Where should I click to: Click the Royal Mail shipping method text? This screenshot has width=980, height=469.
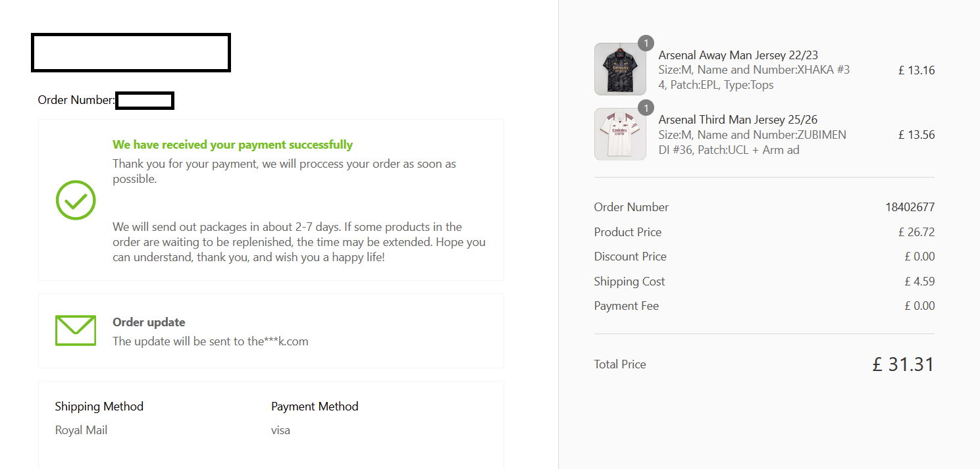pyautogui.click(x=81, y=430)
